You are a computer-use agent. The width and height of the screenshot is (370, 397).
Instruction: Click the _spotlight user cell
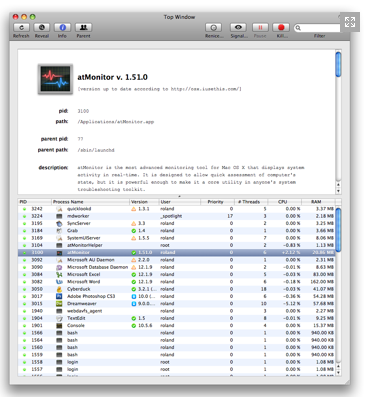(171, 216)
